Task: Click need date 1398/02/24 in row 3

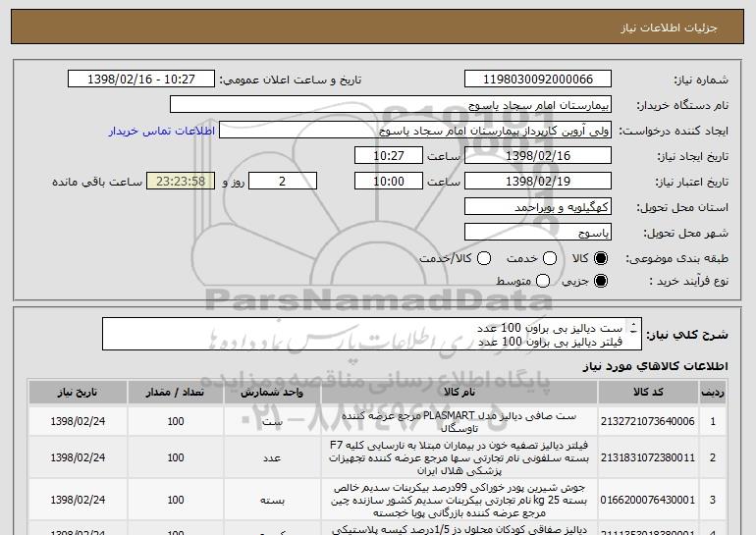Action: [x=78, y=500]
